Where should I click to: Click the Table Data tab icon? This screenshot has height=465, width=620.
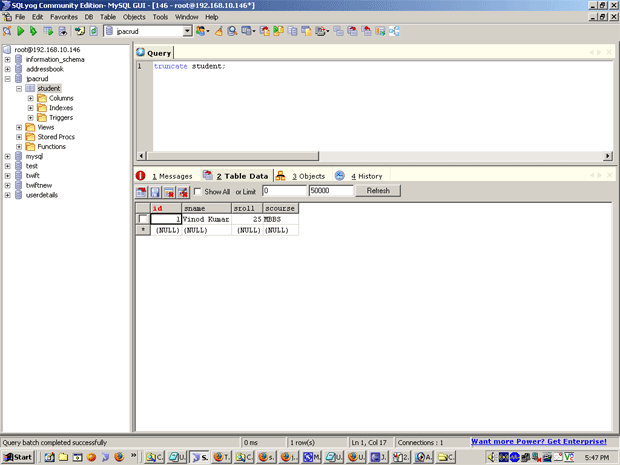(x=208, y=176)
